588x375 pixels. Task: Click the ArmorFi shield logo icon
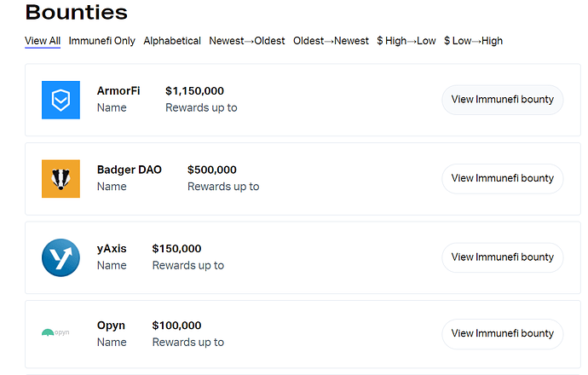pyautogui.click(x=61, y=100)
